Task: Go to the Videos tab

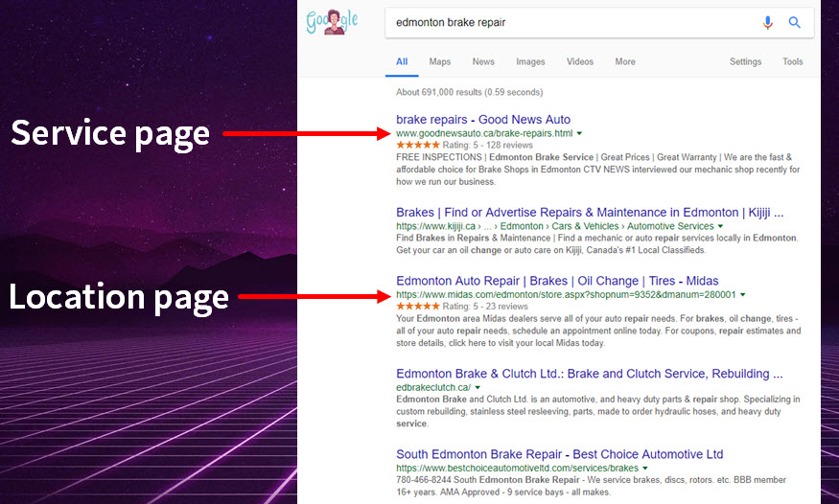Action: 580,61
